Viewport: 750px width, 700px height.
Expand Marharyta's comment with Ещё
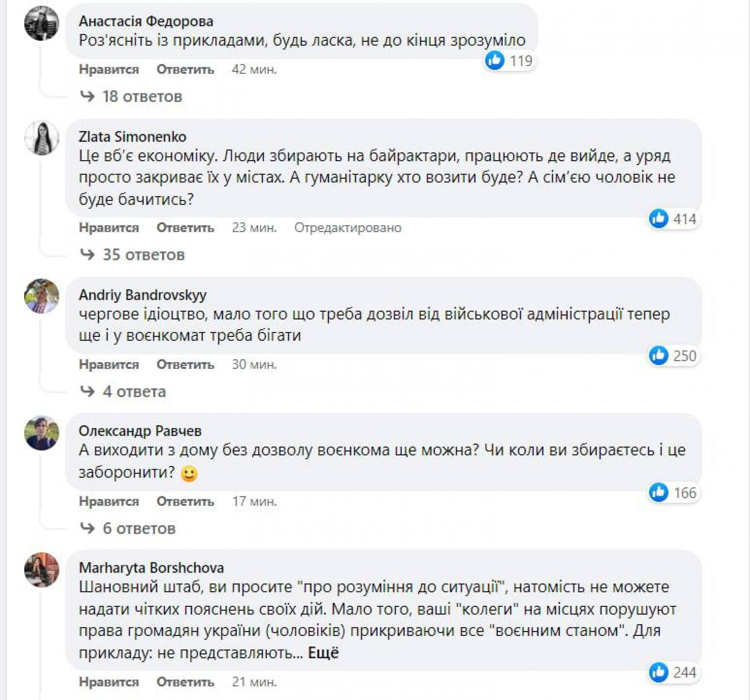click(x=323, y=653)
